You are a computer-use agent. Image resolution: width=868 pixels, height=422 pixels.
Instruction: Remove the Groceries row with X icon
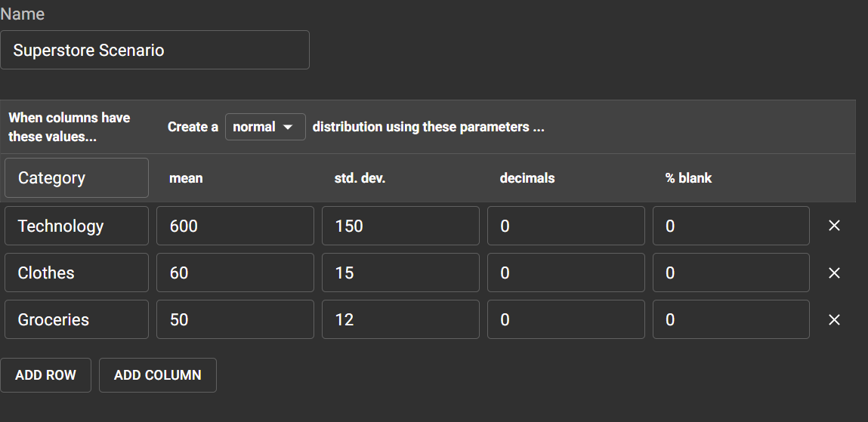click(x=834, y=319)
